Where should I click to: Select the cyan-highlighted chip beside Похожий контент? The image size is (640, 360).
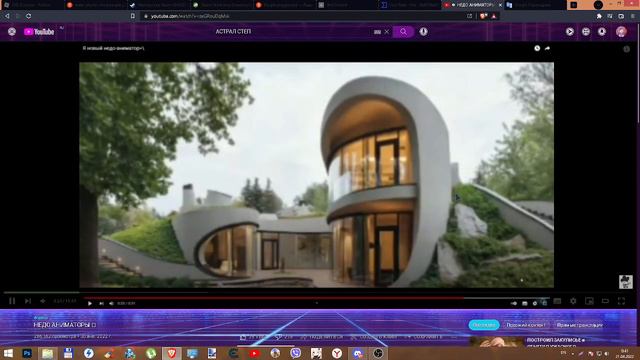[x=484, y=325]
